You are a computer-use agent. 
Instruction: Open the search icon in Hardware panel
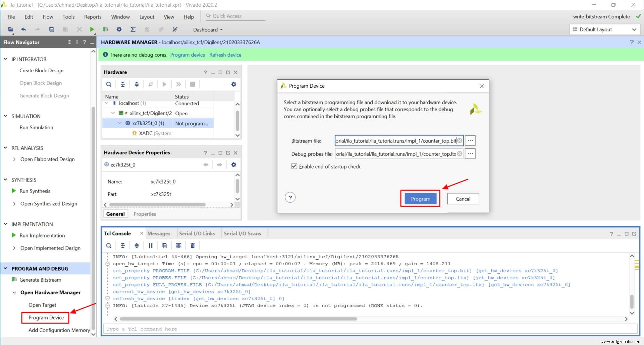coord(109,84)
